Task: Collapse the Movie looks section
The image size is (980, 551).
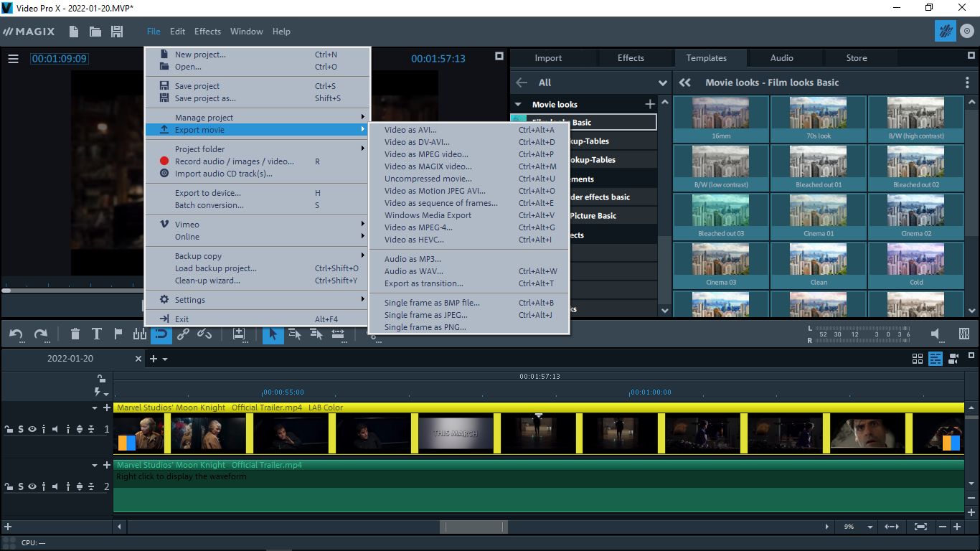Action: click(x=518, y=105)
